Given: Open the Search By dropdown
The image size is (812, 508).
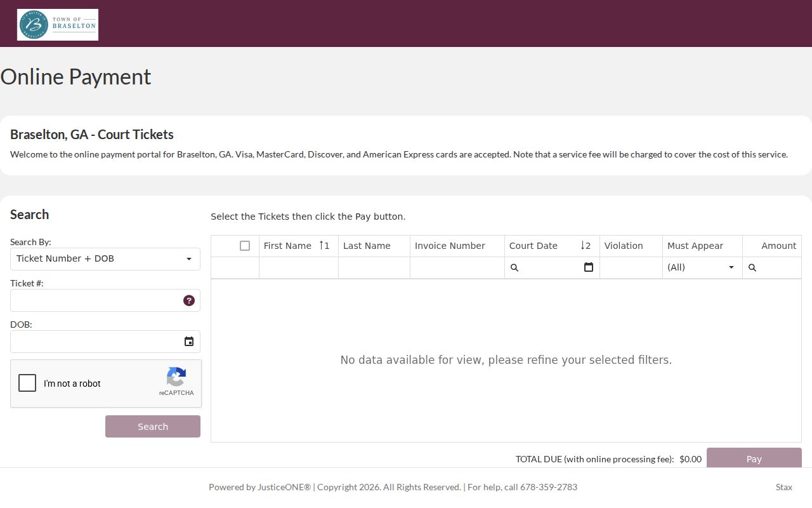Looking at the screenshot, I should pos(105,259).
